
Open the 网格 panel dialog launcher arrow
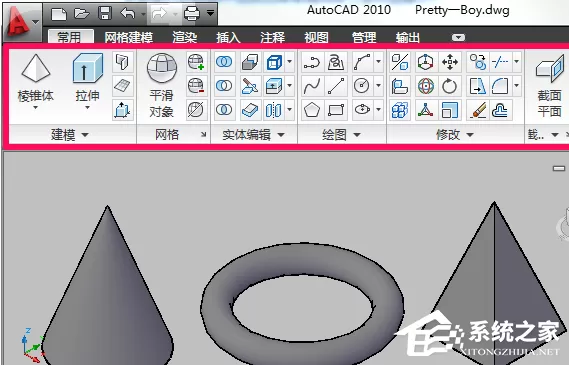204,135
